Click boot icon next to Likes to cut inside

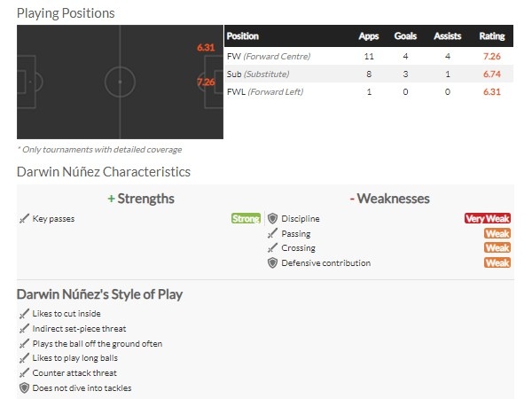24,314
